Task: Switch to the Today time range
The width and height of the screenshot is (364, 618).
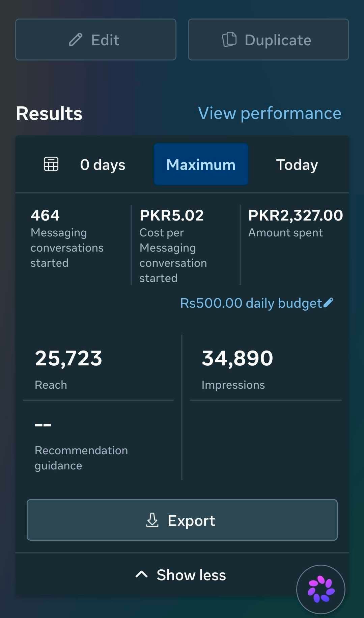Action: (297, 165)
